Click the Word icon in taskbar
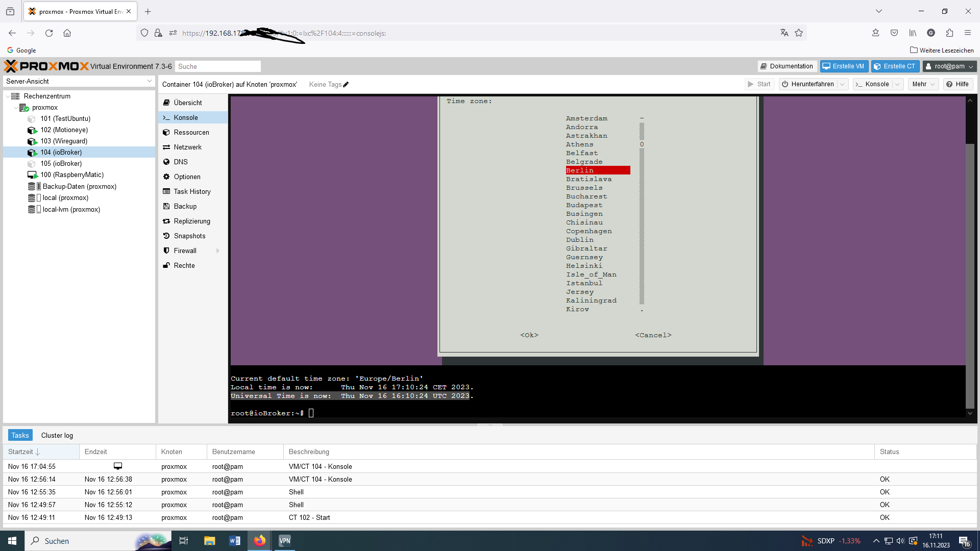The width and height of the screenshot is (980, 551). click(235, 541)
